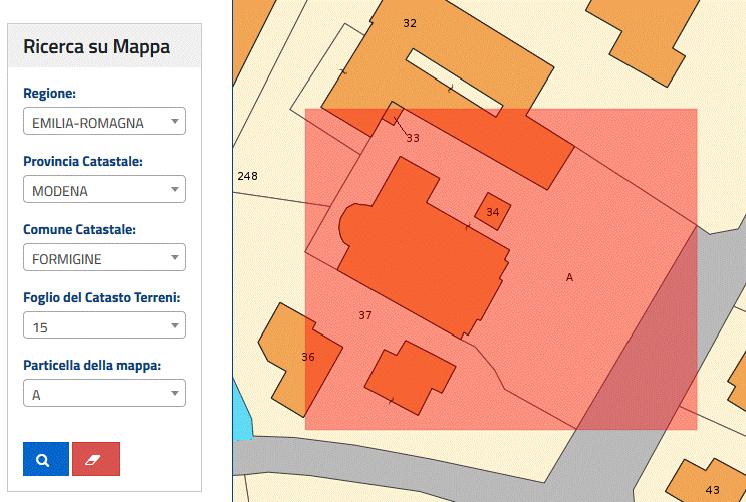Click parcel label 248 on the map
This screenshot has height=502, width=746.
pyautogui.click(x=247, y=176)
